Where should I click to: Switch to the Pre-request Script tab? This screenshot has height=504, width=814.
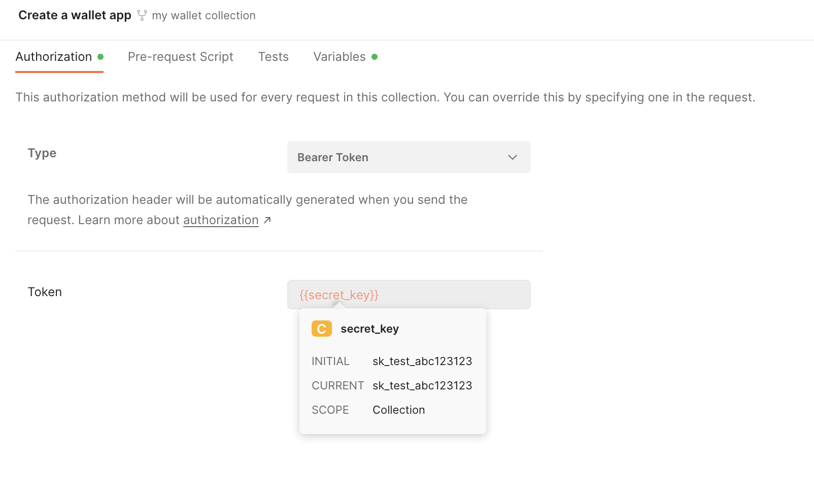point(180,57)
